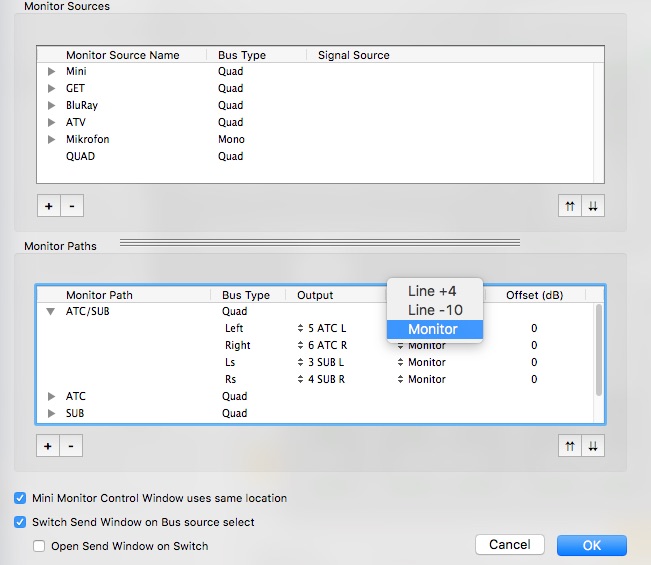Move monitor path down with down-arrows icon
This screenshot has width=651, height=565.
pos(593,446)
